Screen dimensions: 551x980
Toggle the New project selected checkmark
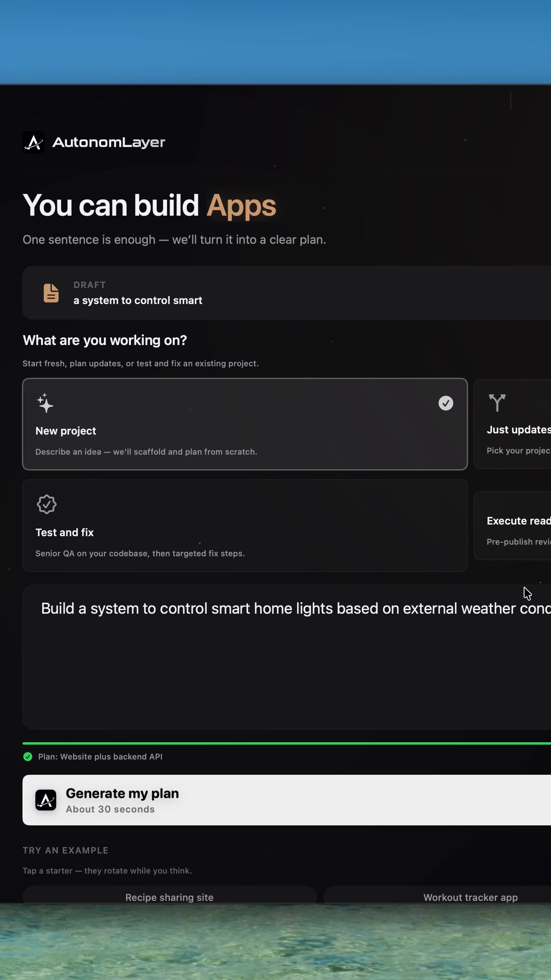point(446,403)
